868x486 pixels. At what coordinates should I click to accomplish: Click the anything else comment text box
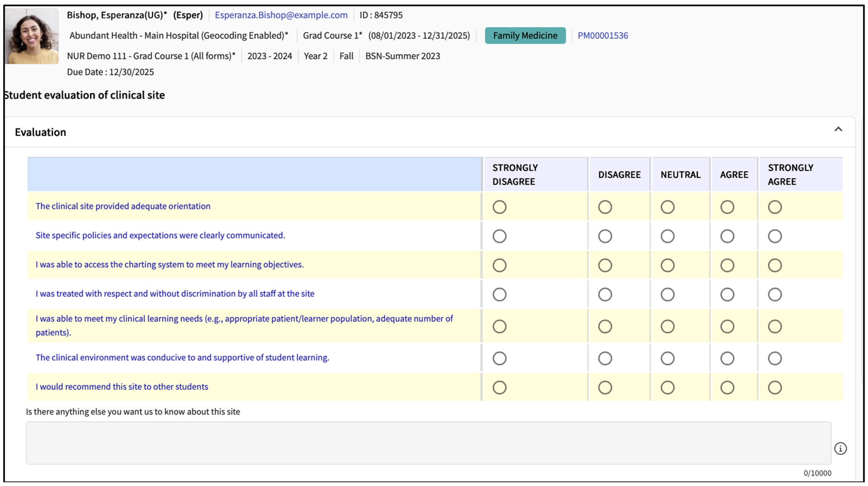(428, 443)
